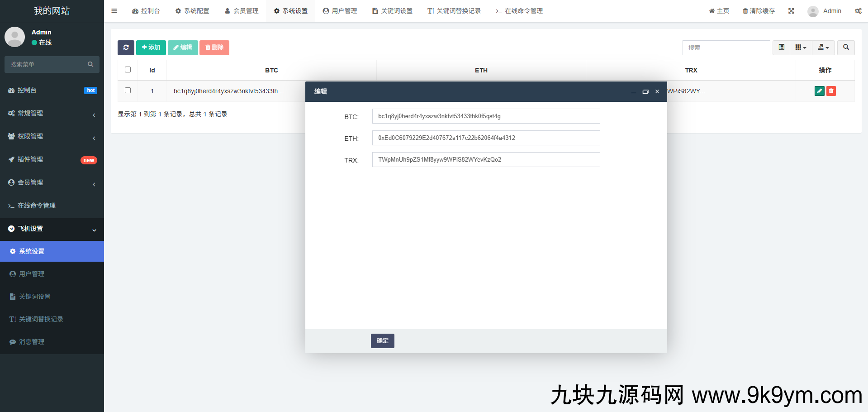
Task: Click the 主页 home link
Action: [x=719, y=11]
